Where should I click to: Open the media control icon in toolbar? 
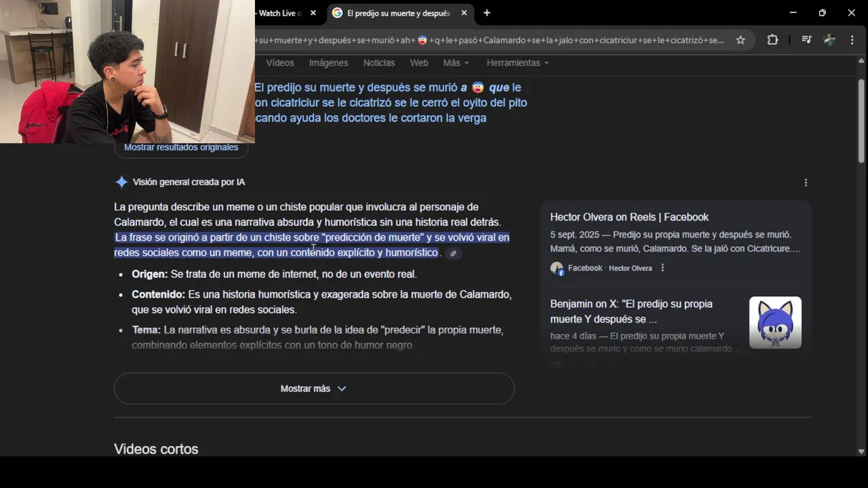click(806, 40)
